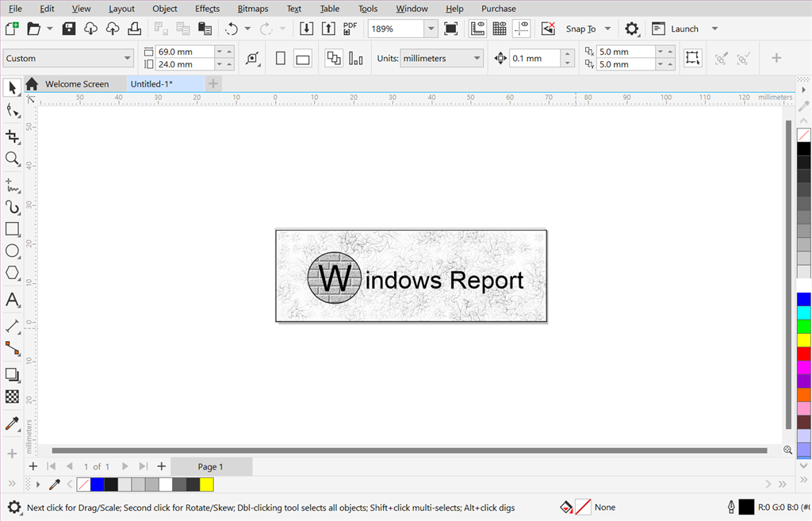
Task: Pick the cyan swatch in right palette
Action: pos(804,312)
